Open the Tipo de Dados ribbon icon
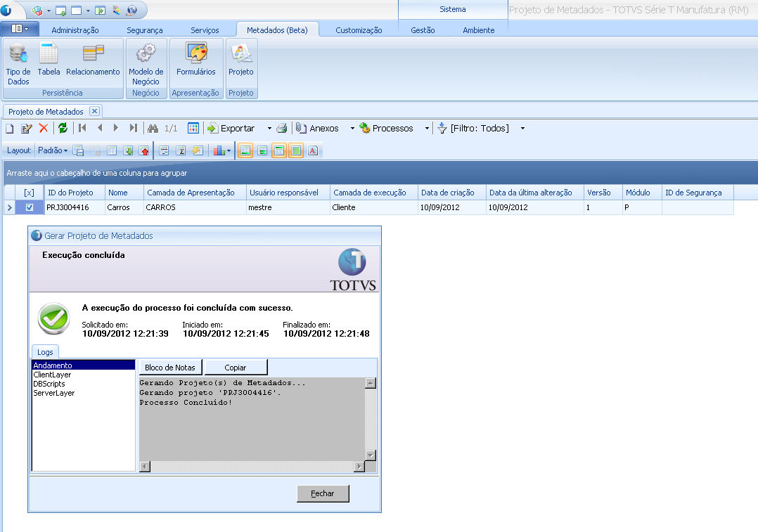The width and height of the screenshot is (758, 532). click(x=18, y=64)
